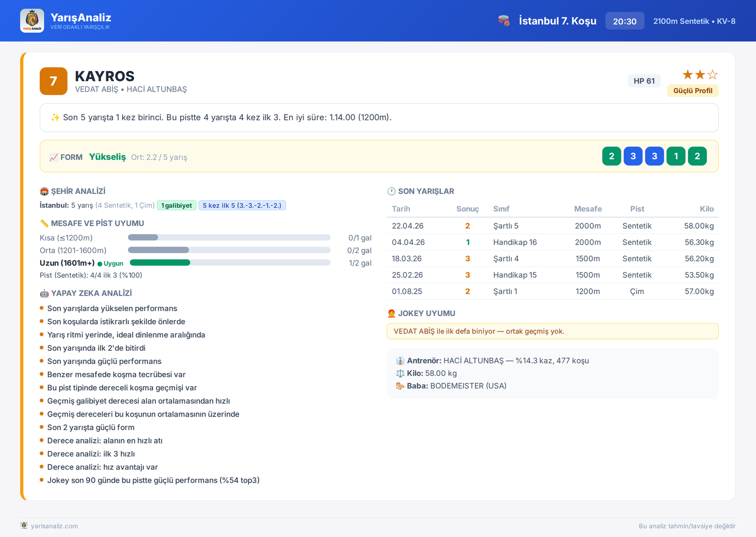
Task: Click the Jokey son 90 günde bullet
Action: 153,480
